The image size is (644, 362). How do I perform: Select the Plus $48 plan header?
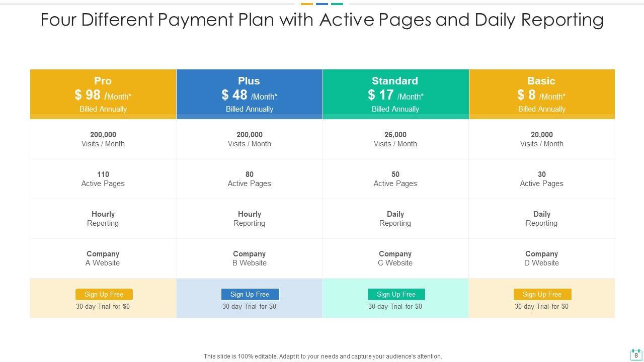coord(249,94)
